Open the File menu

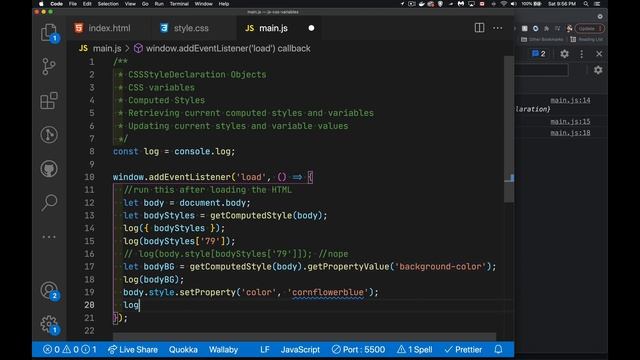pyautogui.click(x=73, y=4)
